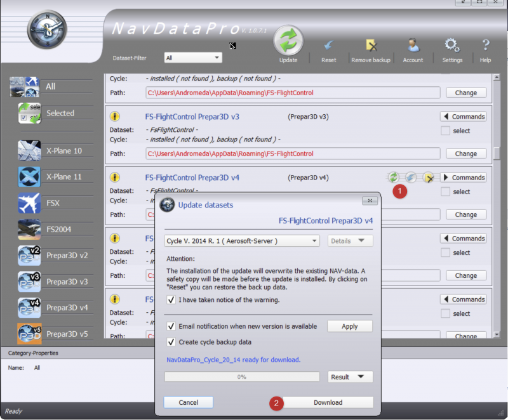The width and height of the screenshot is (508, 420).
Task: Click the Update datasets dialog globe icon
Action: click(x=167, y=205)
